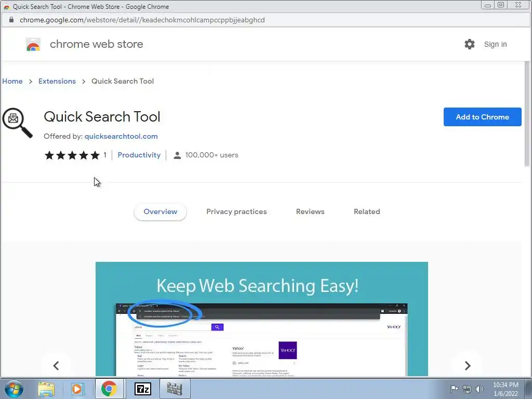Click the Quick Search Tool heading
532x399 pixels.
[x=102, y=117]
